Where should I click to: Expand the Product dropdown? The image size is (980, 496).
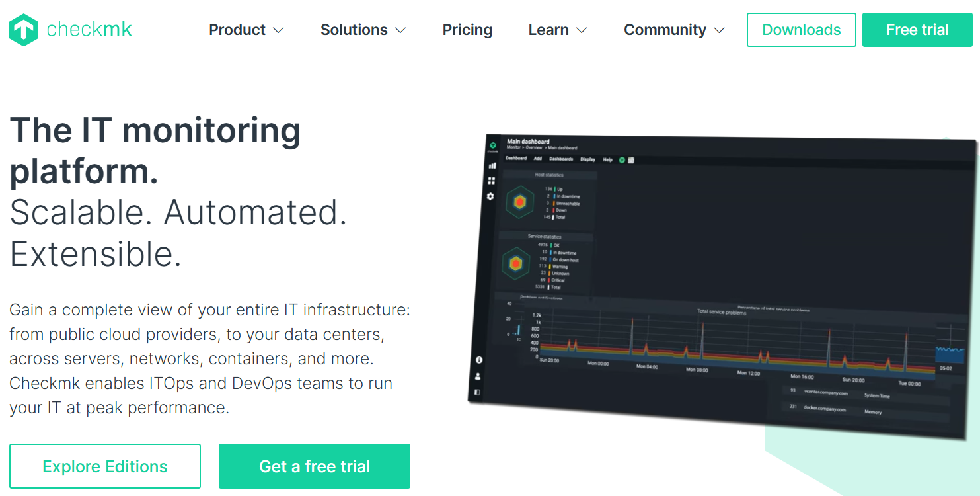pos(246,30)
